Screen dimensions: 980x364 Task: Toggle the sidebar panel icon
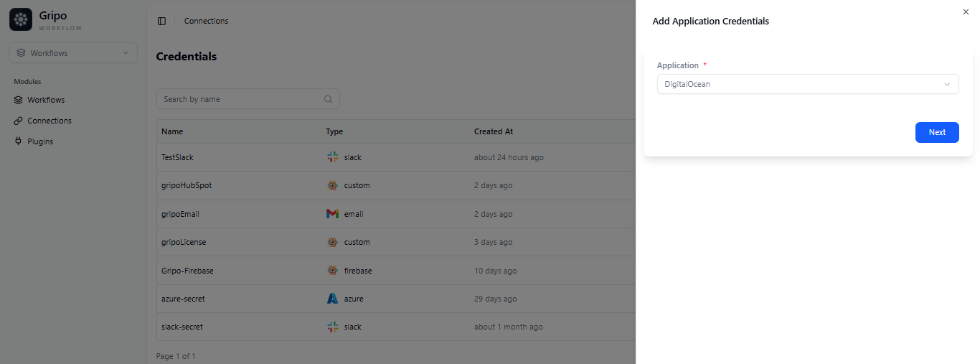coord(161,21)
